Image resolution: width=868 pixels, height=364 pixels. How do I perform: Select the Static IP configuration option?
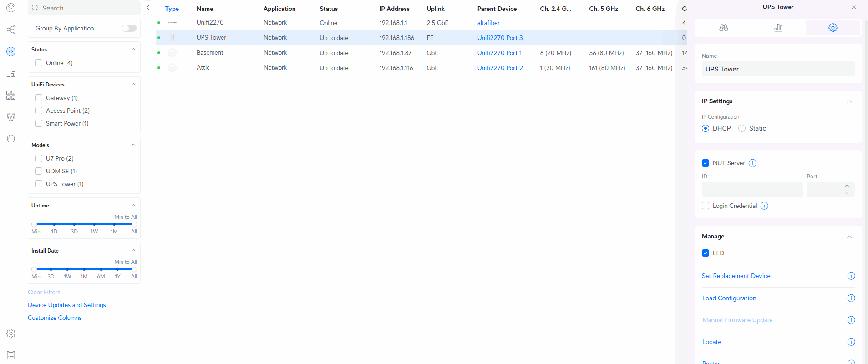pyautogui.click(x=742, y=128)
